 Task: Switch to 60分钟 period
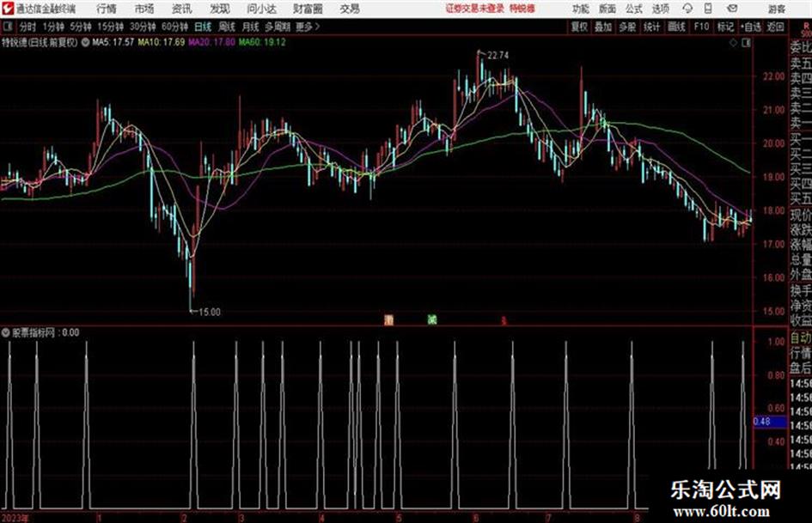tap(174, 27)
